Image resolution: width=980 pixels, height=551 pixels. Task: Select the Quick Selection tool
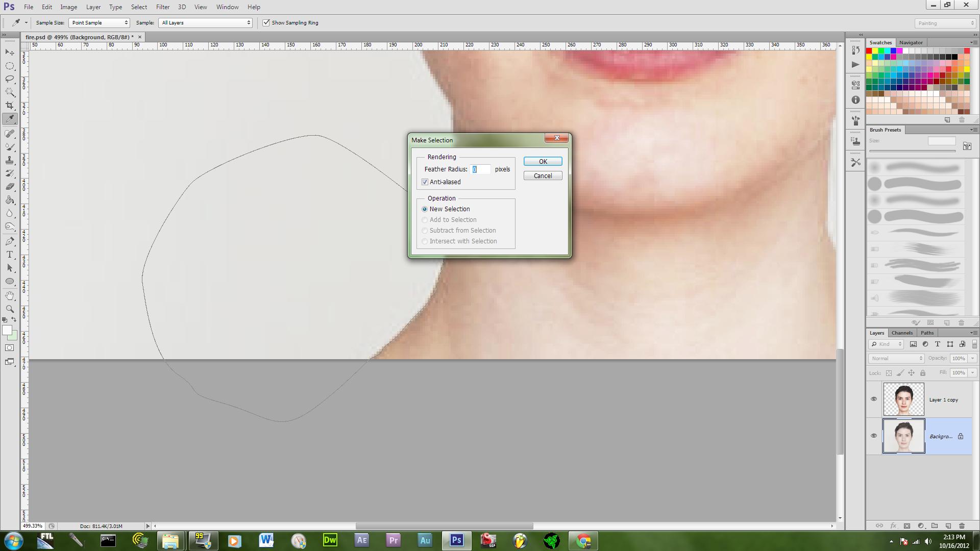[x=10, y=92]
